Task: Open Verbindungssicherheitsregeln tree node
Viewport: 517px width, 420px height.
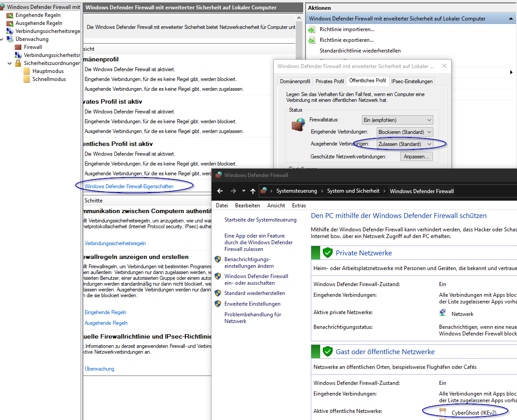Action: pyautogui.click(x=48, y=31)
